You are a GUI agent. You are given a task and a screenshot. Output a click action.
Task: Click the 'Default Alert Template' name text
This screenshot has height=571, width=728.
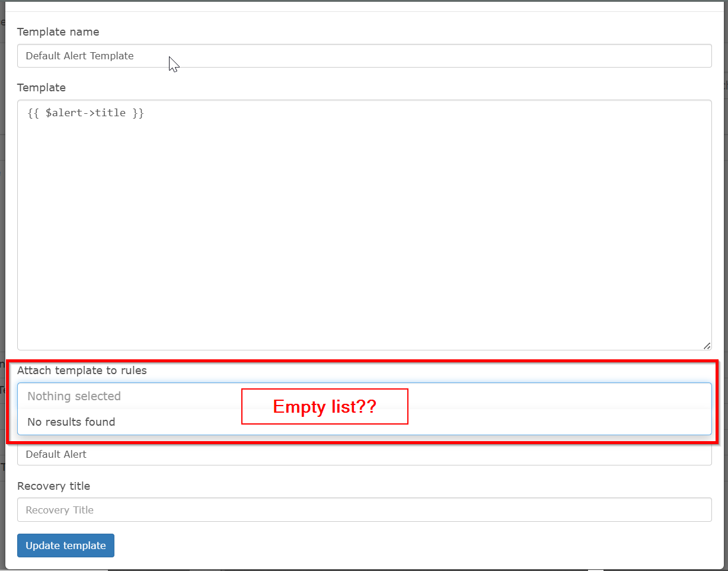point(79,56)
